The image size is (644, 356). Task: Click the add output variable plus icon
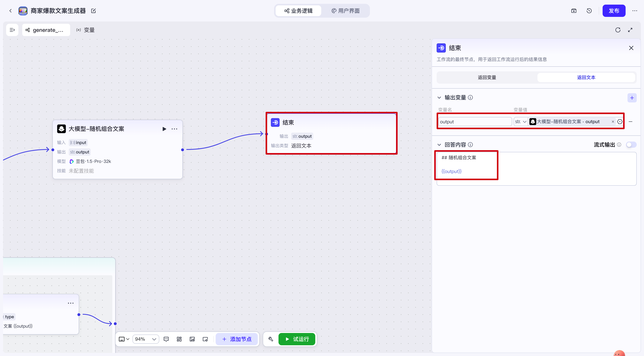(632, 98)
